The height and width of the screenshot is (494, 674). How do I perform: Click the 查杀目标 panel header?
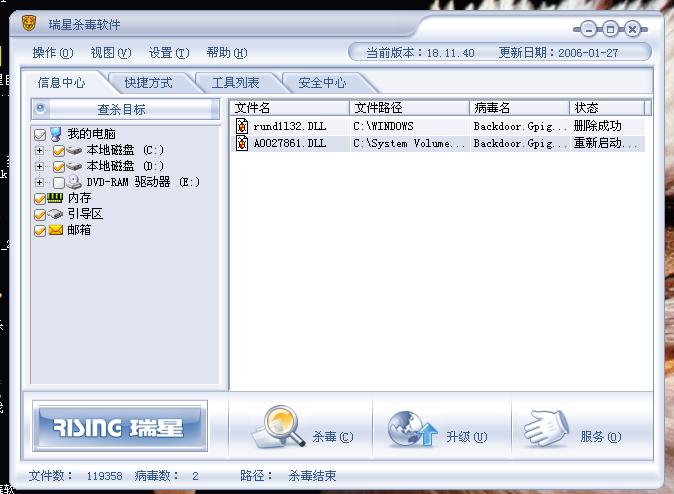click(x=126, y=109)
